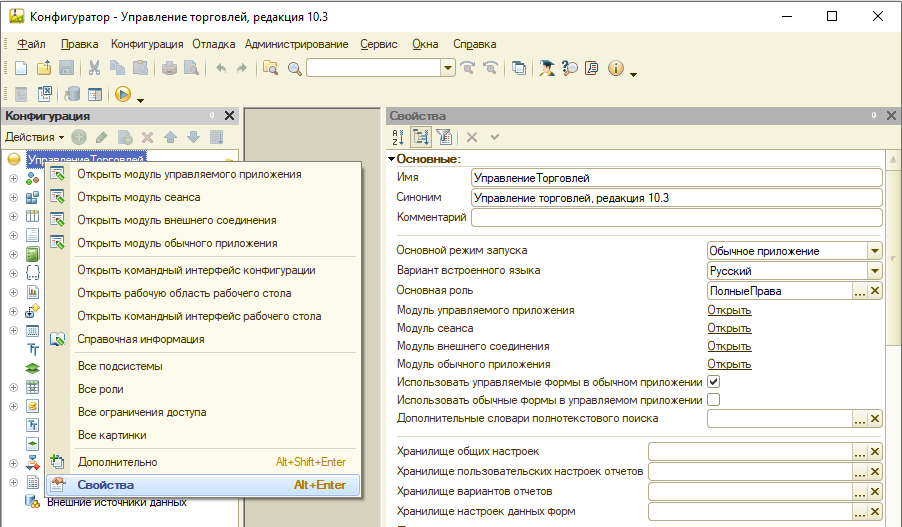Click the green checkmark confirm icon in Свойства
This screenshot has height=527, width=902.
[x=495, y=137]
